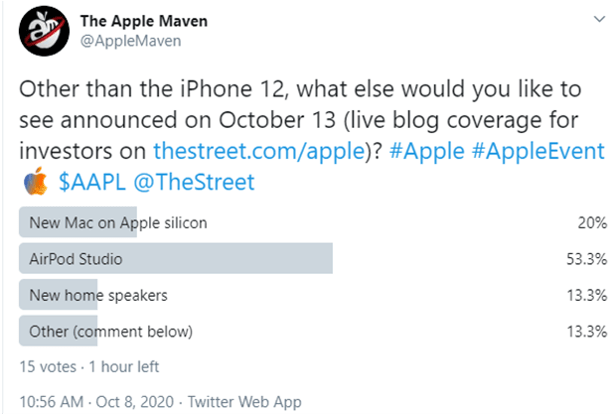Click the Apple logo emoji
Image resolution: width=616 pixels, height=414 pixels.
point(35,181)
